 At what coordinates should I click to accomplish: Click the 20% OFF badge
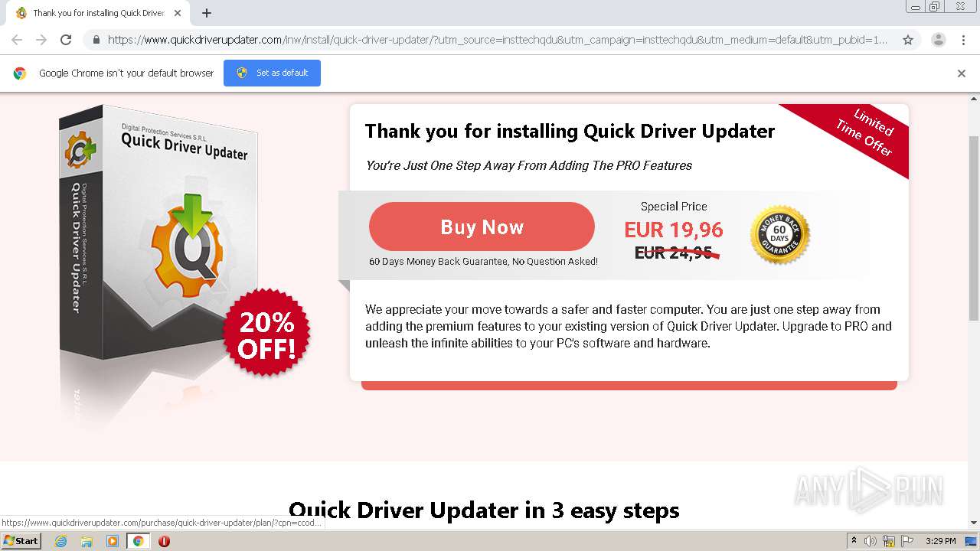[x=266, y=333]
